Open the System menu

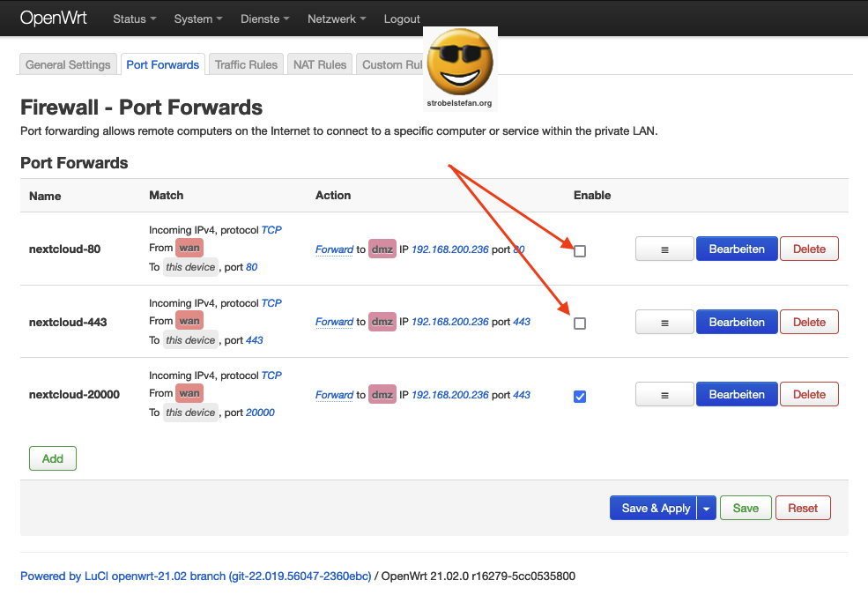[192, 19]
